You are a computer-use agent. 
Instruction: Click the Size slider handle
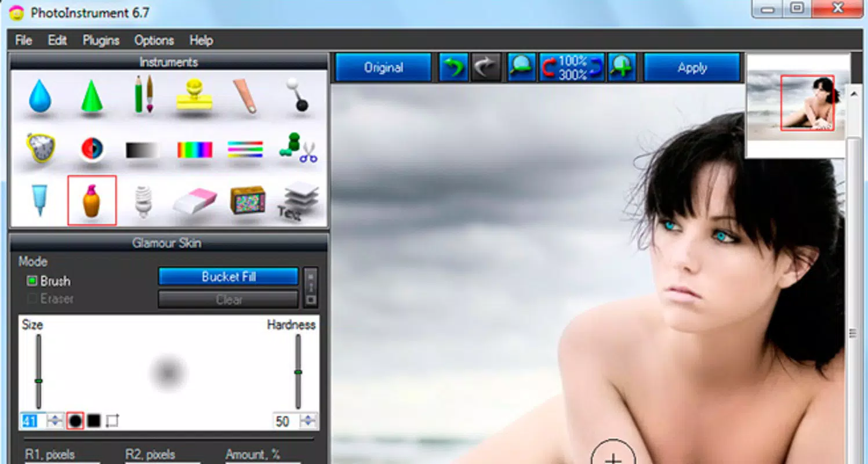[39, 381]
